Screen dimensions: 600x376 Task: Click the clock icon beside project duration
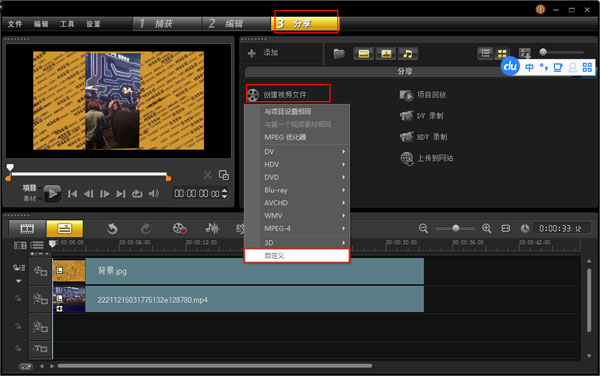click(525, 228)
